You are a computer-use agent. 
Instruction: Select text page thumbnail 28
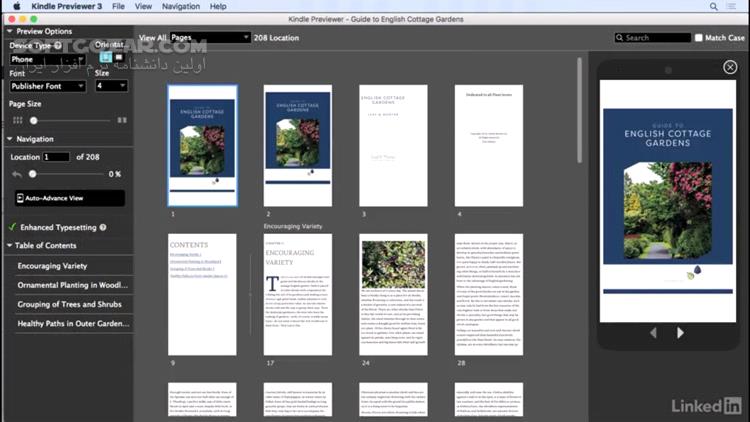[489, 294]
